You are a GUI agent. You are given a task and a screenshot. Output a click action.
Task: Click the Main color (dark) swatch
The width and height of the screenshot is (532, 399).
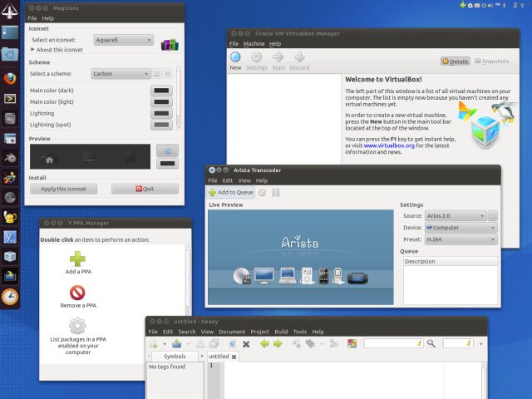162,90
